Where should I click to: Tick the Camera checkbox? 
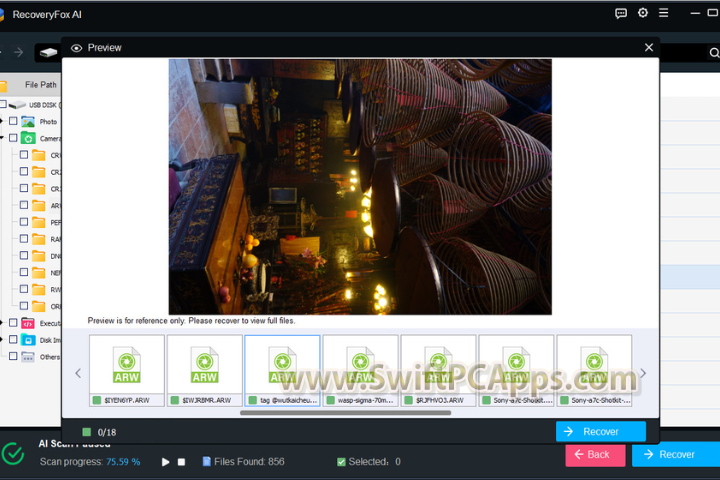click(13, 137)
